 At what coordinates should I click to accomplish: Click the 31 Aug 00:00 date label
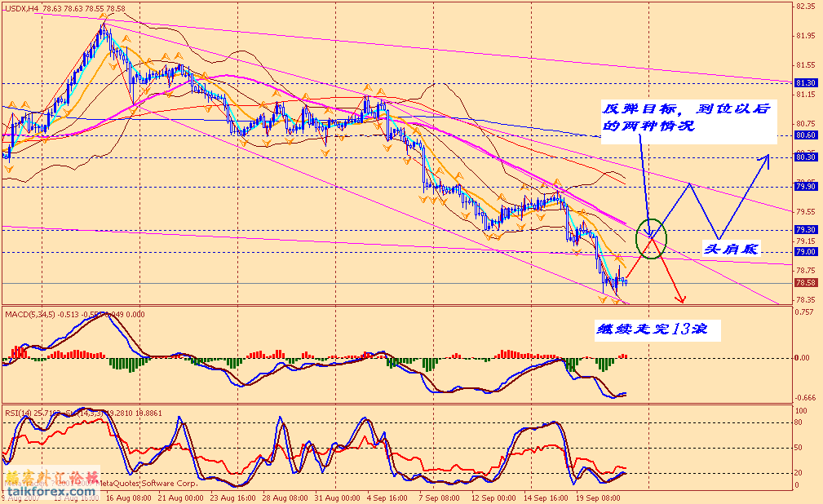[338, 497]
